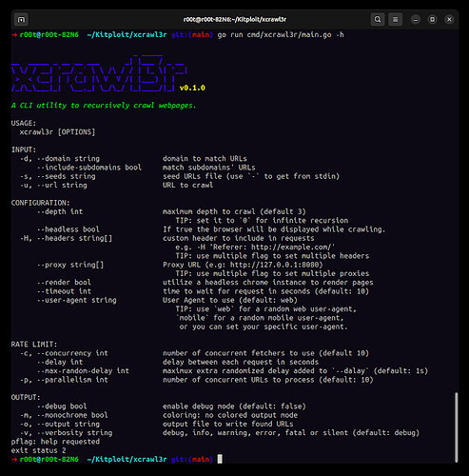
Task: Click the http://example.com/ URL in headers help
Action: pyautogui.click(x=291, y=248)
